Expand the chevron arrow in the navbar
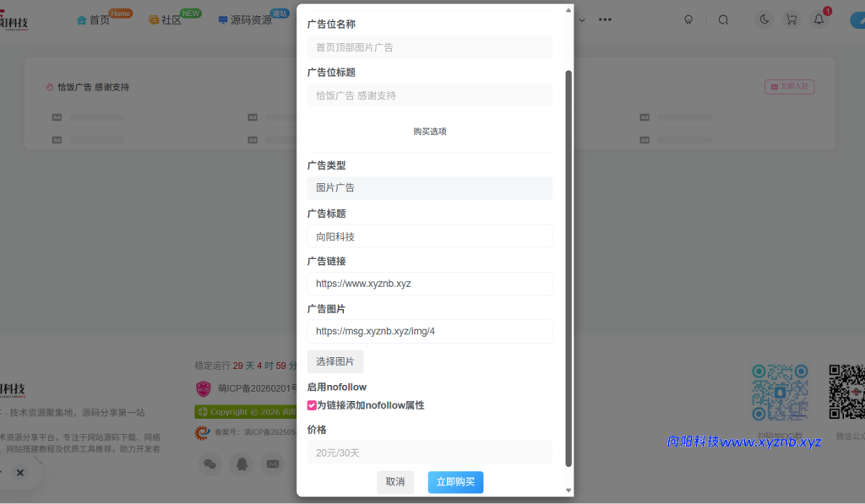This screenshot has height=504, width=865. click(x=582, y=19)
